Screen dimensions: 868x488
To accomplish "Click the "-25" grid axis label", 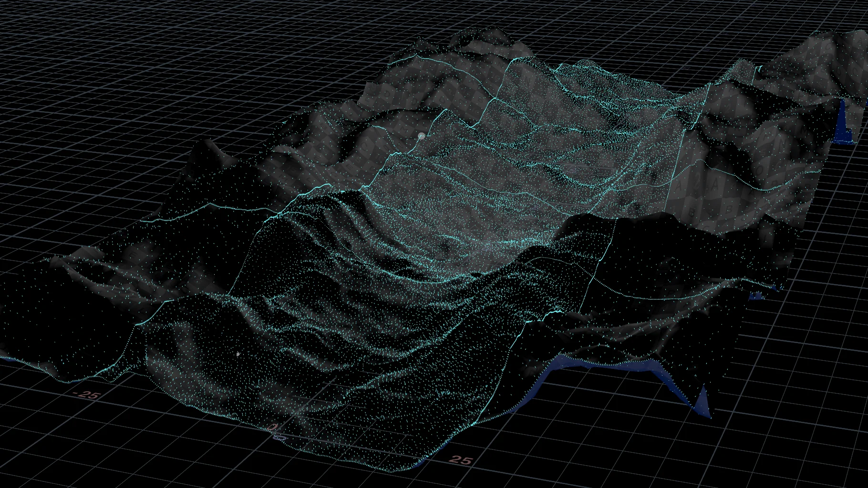I will 87,395.
